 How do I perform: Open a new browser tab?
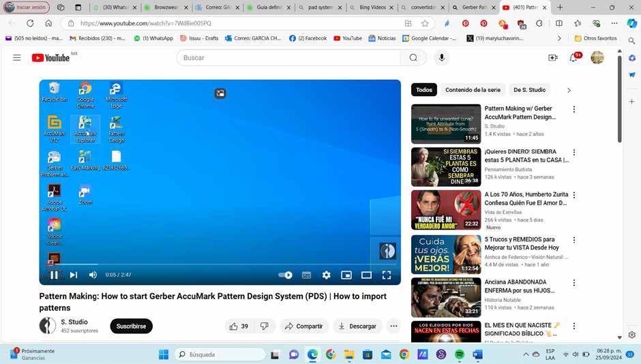[560, 7]
